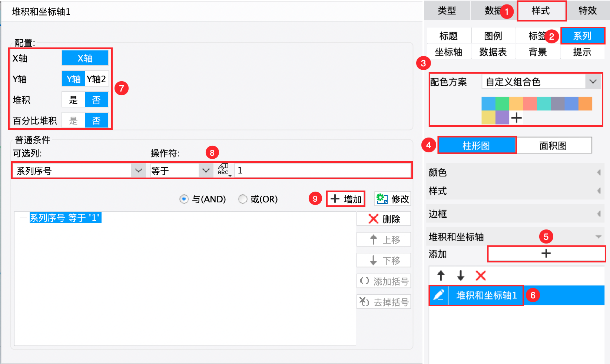Set 堆积 to 是
Screen dimensions: 610x364
73,100
